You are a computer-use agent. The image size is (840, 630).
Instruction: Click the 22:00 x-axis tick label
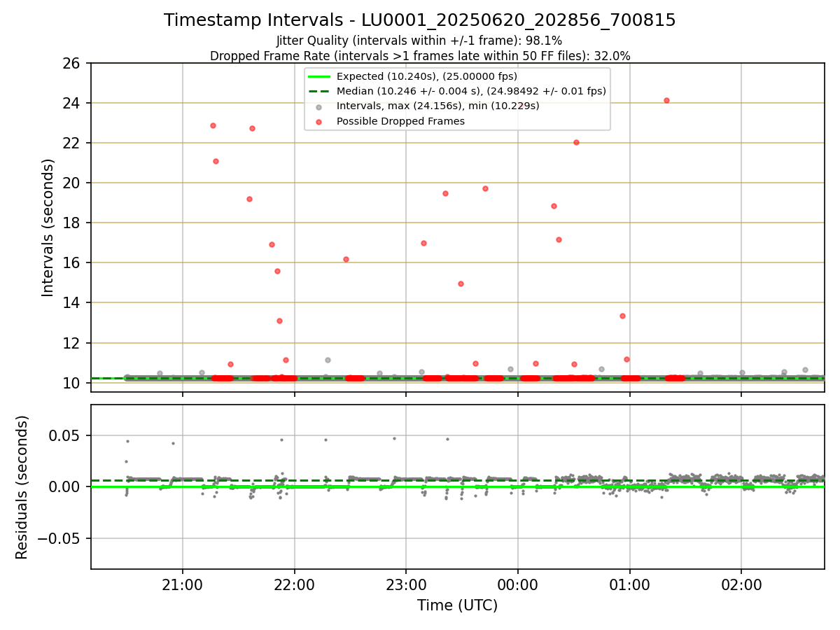click(295, 585)
